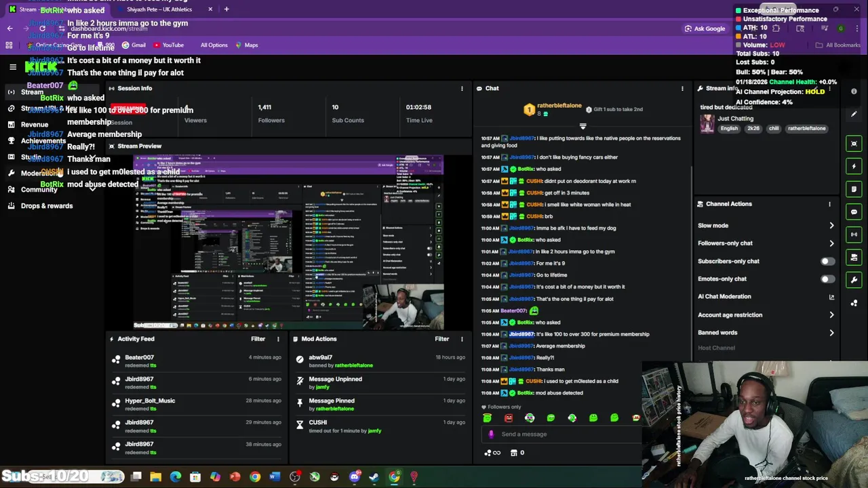The height and width of the screenshot is (488, 868).
Task: Open Drops & rewards in left sidebar
Action: pos(47,206)
